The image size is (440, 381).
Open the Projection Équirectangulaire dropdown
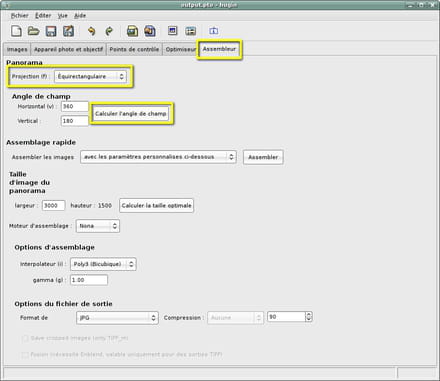pos(90,76)
